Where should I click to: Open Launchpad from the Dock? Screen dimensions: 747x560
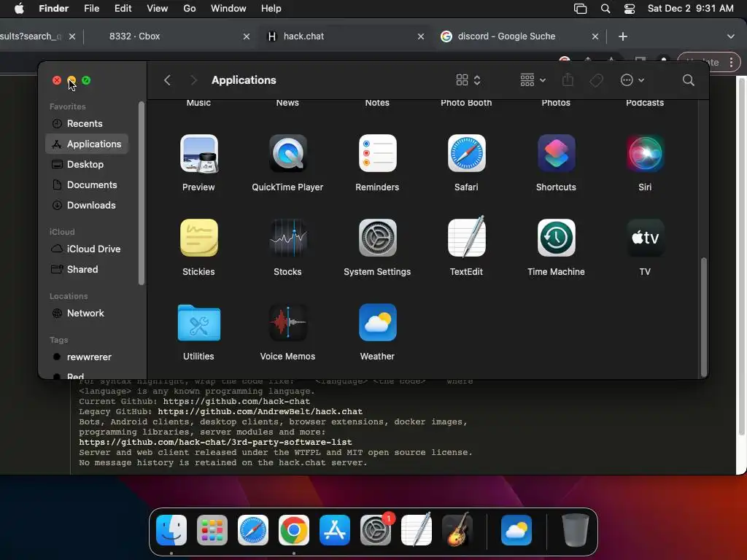coord(212,530)
